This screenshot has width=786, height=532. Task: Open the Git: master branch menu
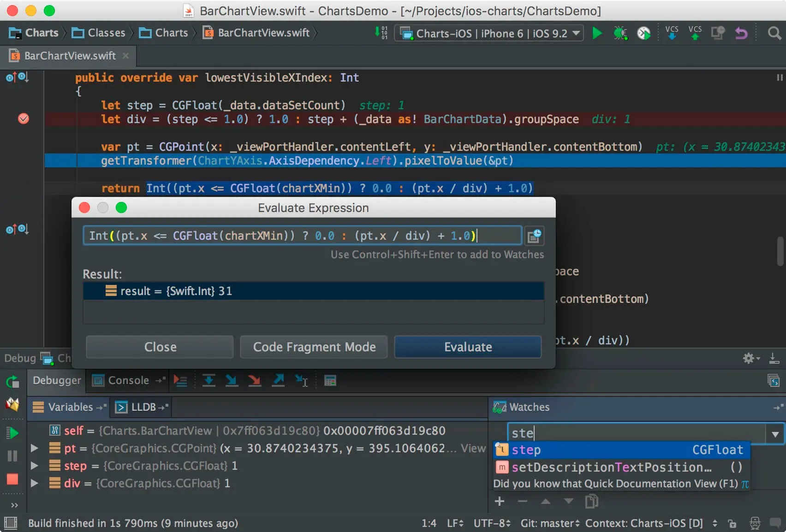[550, 523]
